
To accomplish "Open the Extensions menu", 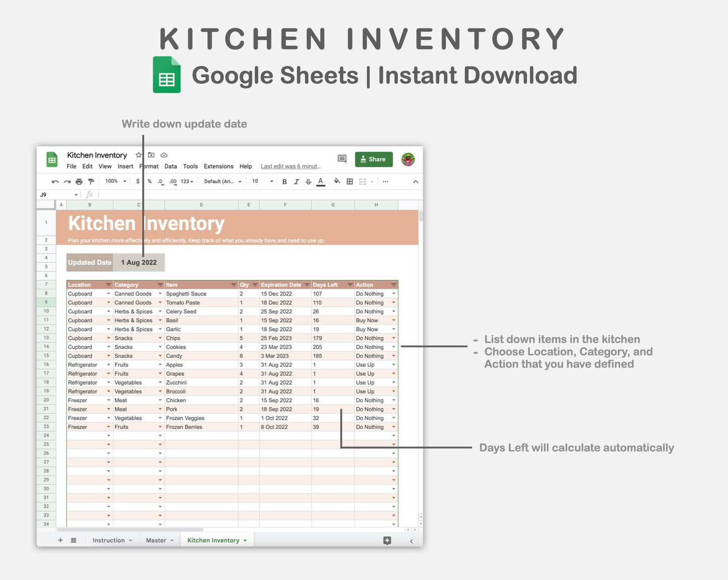I will [218, 166].
